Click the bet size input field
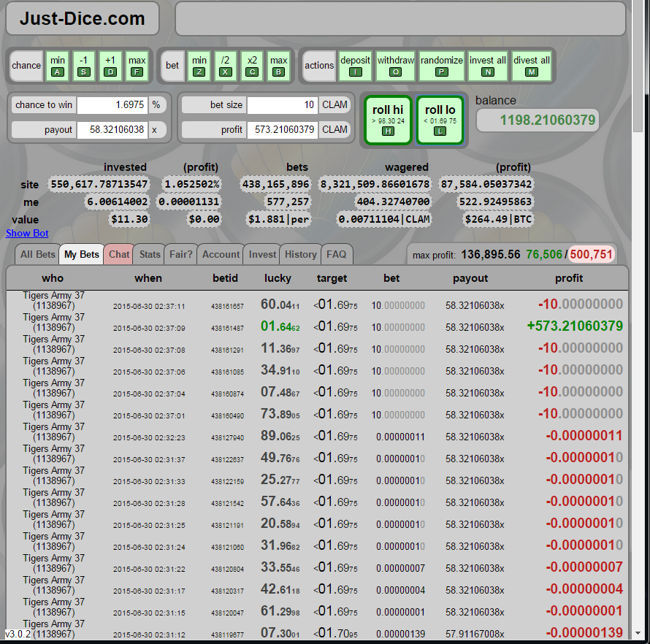This screenshot has height=644, width=650. click(283, 105)
